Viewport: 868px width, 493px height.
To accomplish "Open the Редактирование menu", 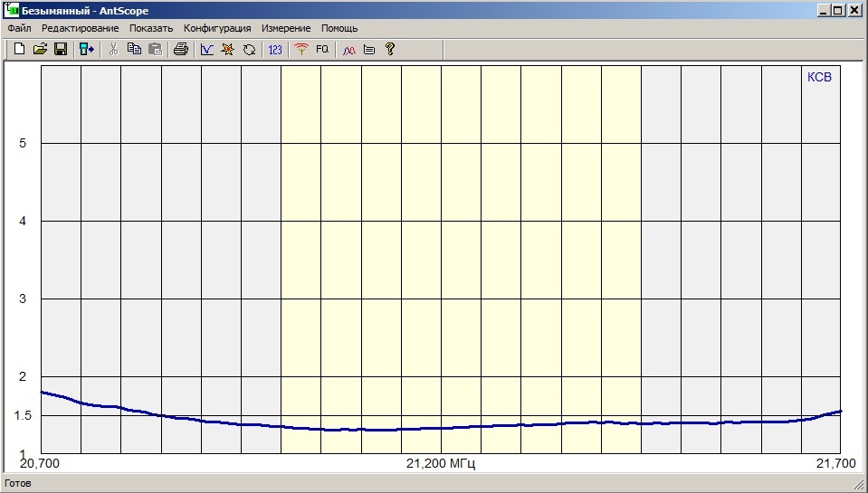I will [x=81, y=28].
